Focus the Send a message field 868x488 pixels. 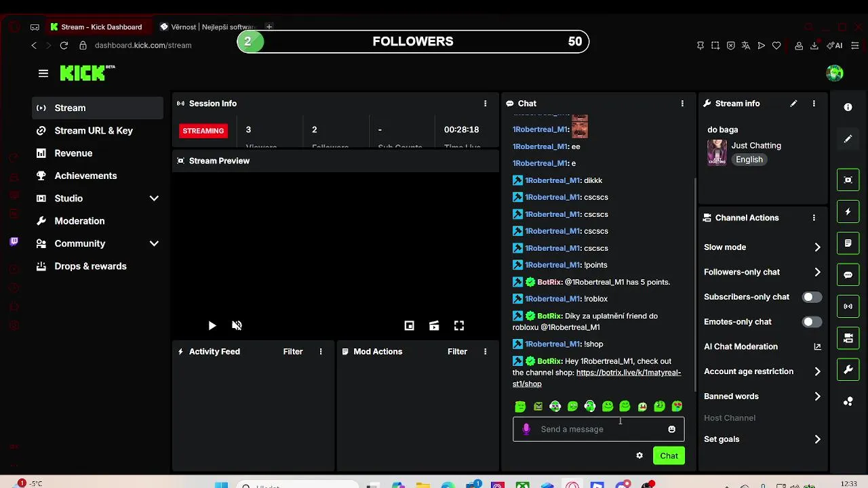click(x=599, y=429)
